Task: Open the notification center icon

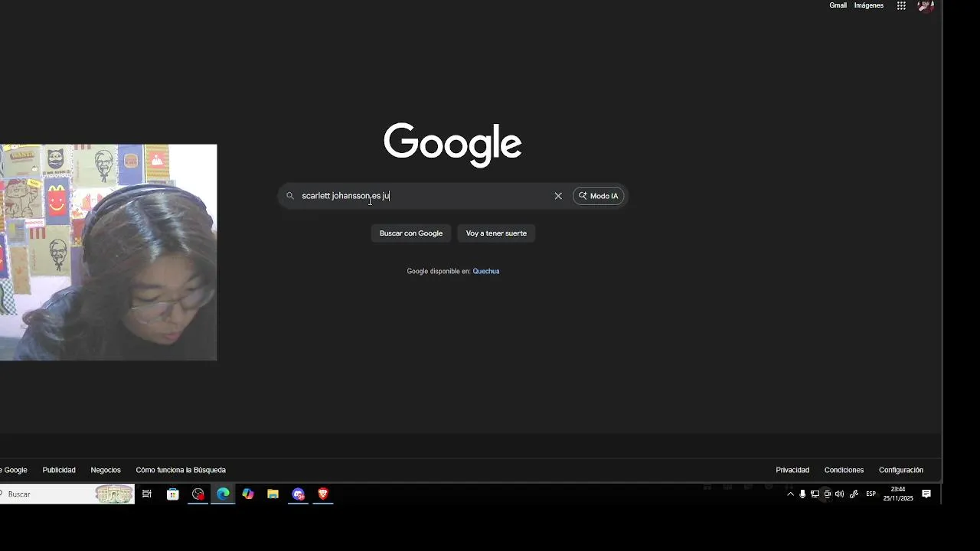Action: coord(926,494)
